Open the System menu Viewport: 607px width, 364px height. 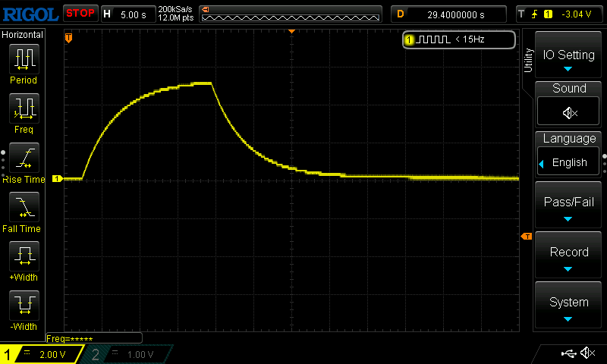(x=568, y=305)
